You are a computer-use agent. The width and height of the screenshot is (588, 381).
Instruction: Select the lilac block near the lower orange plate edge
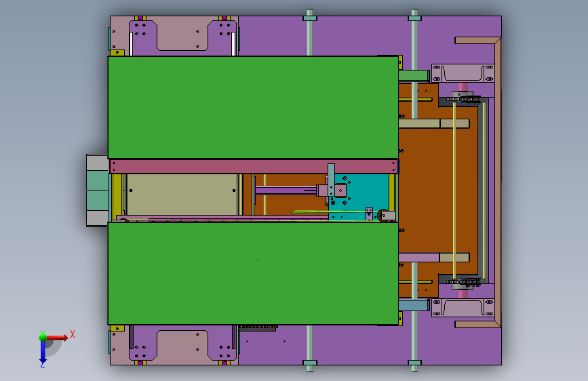[x=419, y=258]
